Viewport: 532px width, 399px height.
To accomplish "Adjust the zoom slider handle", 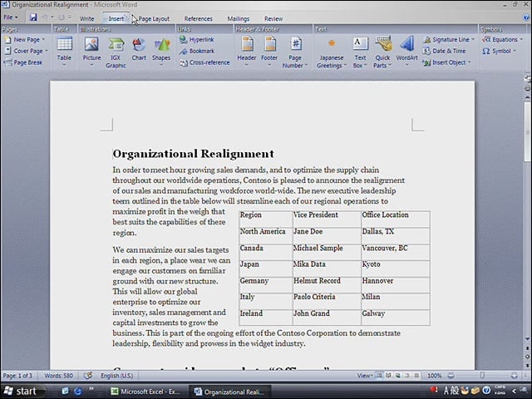I will [482, 375].
